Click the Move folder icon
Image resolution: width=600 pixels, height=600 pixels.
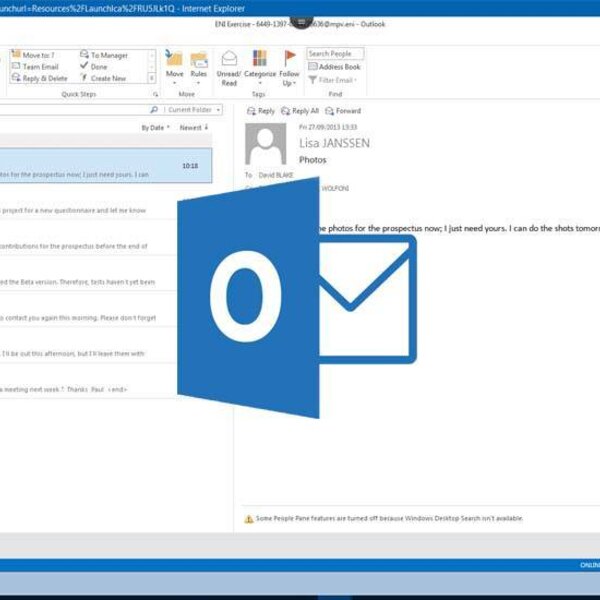(x=174, y=58)
